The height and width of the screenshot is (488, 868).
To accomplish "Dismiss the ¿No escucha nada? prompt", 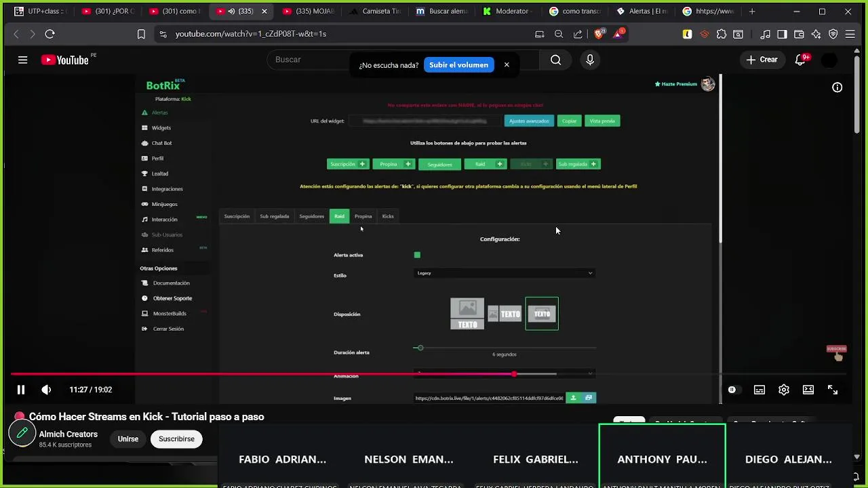I will pyautogui.click(x=507, y=65).
